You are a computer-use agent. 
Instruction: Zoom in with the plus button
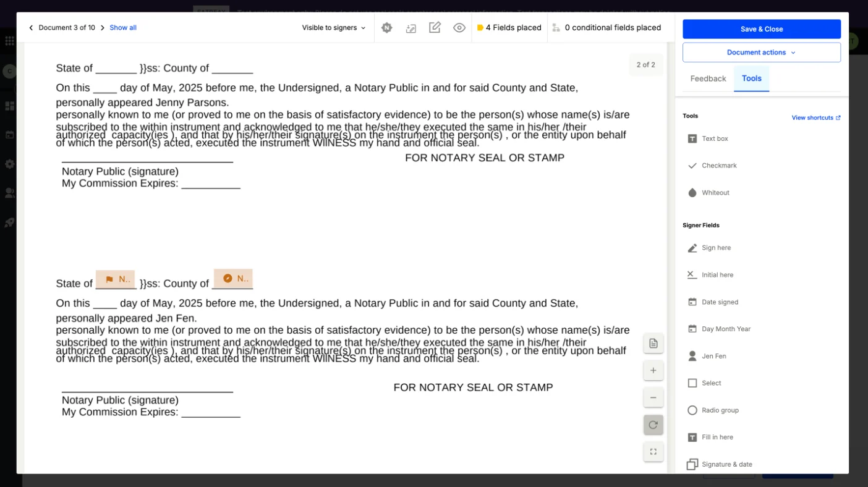point(653,371)
